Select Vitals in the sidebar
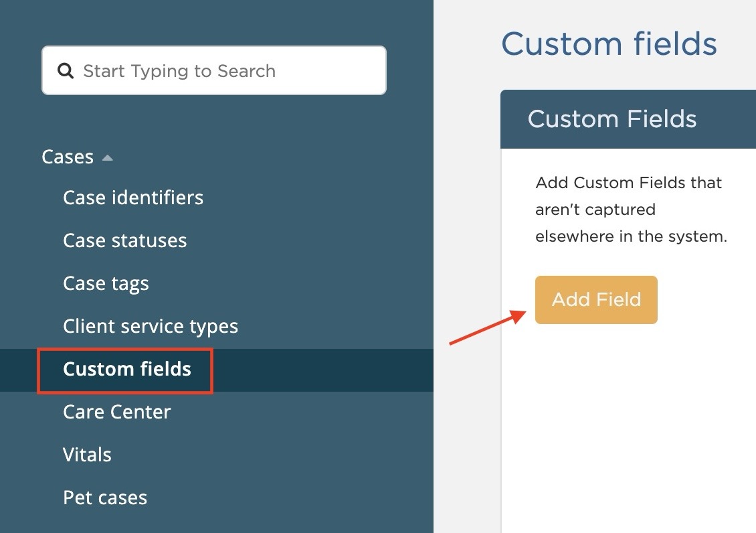This screenshot has width=756, height=533. (87, 455)
